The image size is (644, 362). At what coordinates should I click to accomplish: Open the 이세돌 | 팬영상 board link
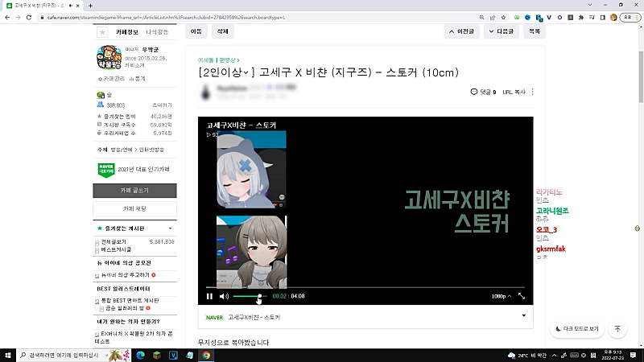click(x=218, y=60)
